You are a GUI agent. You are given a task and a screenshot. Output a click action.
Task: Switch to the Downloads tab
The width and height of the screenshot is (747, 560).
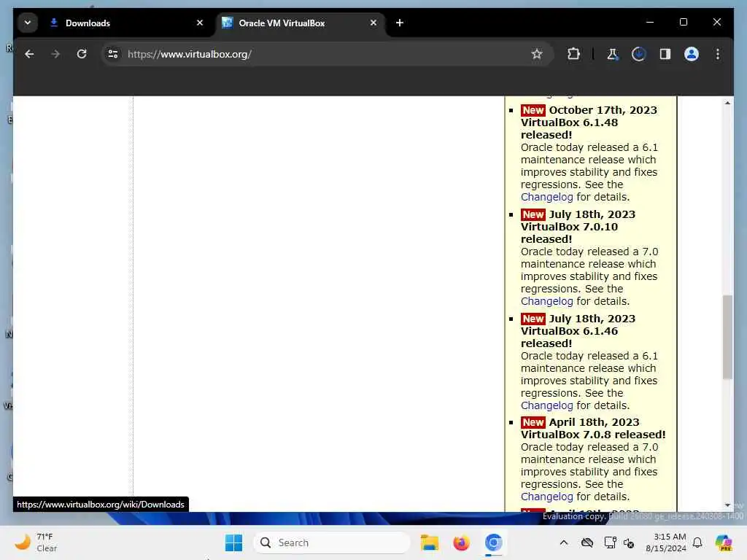127,23
